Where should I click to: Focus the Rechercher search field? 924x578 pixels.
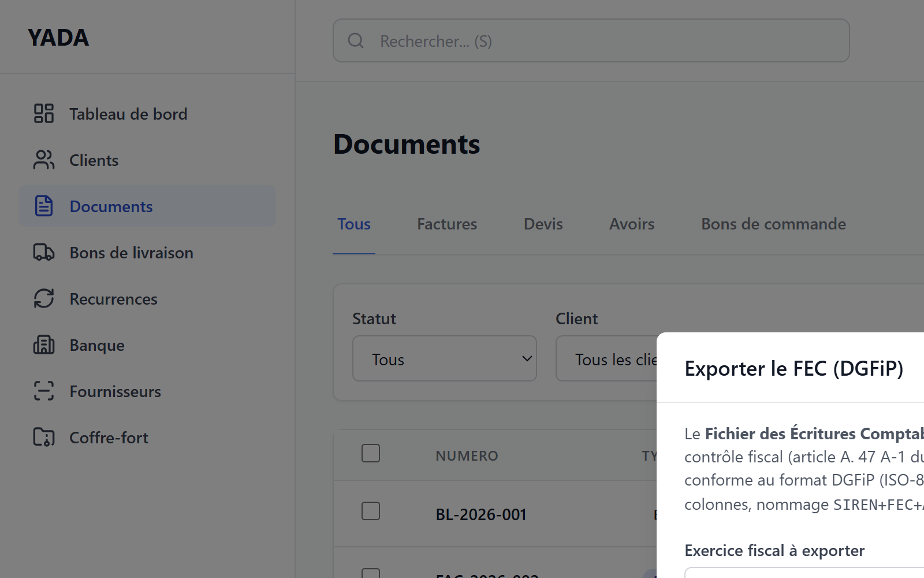tap(591, 40)
